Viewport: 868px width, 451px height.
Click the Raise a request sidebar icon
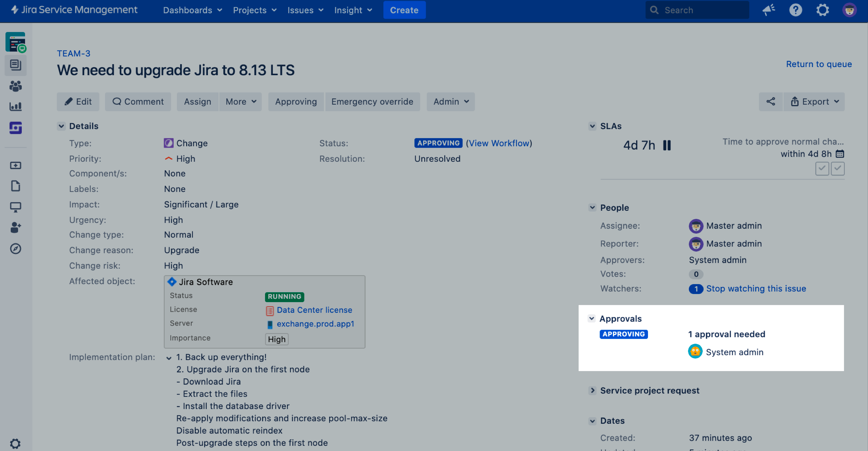click(15, 165)
